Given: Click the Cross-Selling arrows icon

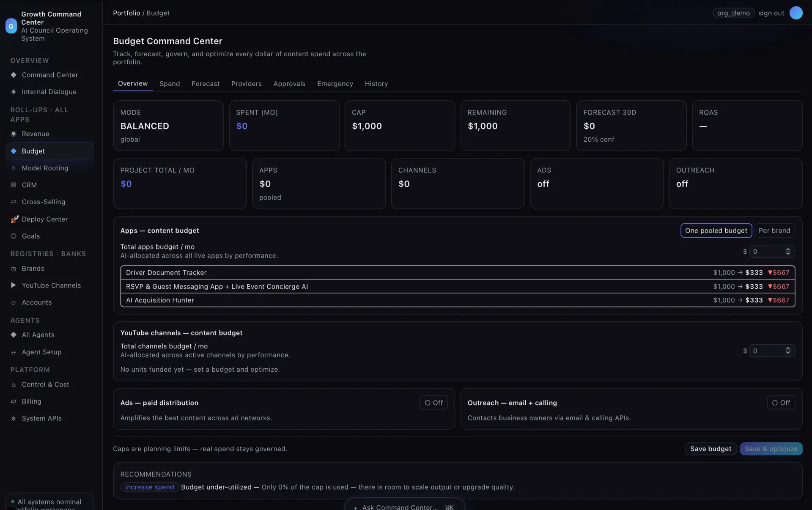Looking at the screenshot, I should click(x=14, y=202).
